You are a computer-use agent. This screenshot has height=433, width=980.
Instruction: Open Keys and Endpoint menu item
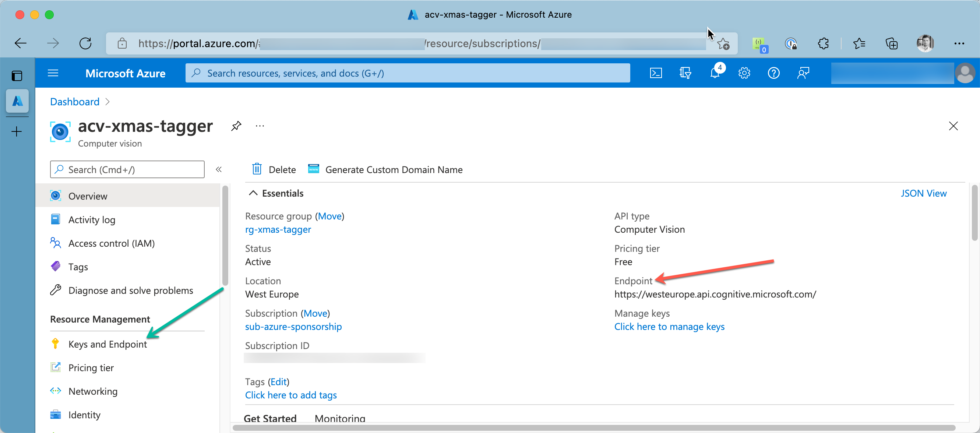coord(107,344)
